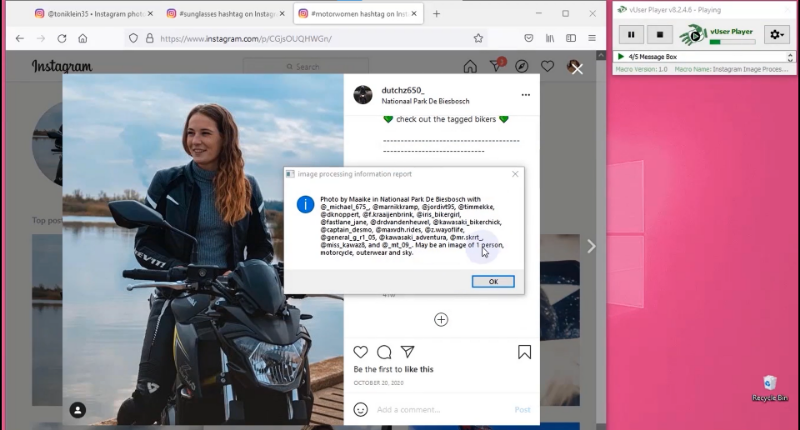The height and width of the screenshot is (430, 800).
Task: Click the vUser Player step spinner arrows
Action: click(x=790, y=57)
